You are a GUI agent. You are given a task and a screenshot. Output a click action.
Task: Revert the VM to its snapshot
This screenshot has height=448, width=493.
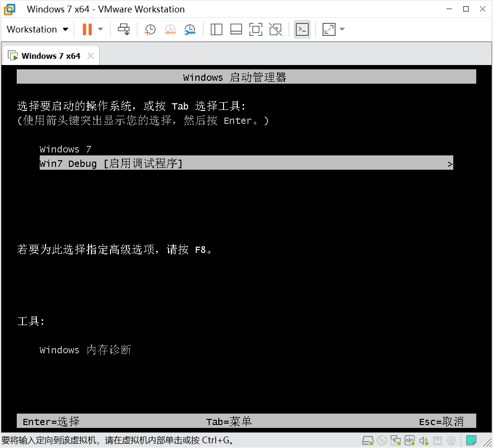(170, 29)
